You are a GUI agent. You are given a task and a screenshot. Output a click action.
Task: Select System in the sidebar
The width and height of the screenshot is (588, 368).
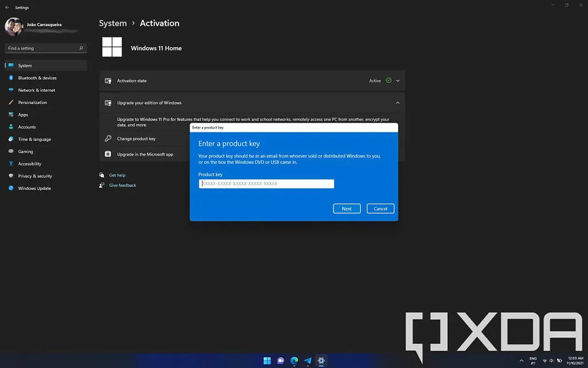46,66
